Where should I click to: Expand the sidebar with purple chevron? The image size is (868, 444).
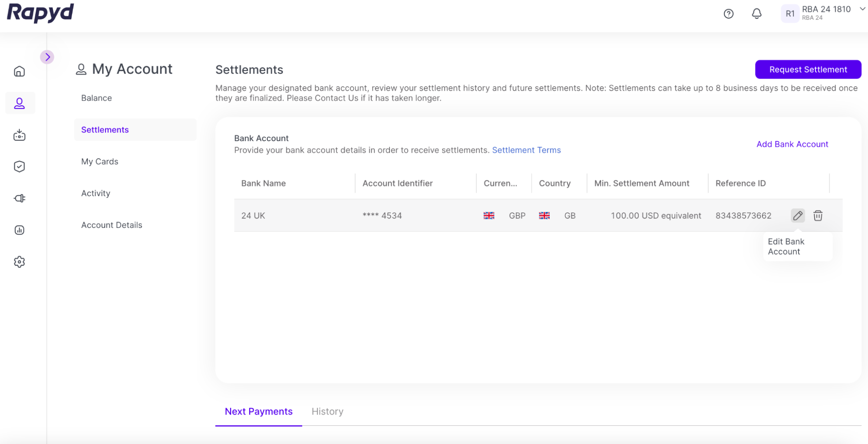point(47,57)
